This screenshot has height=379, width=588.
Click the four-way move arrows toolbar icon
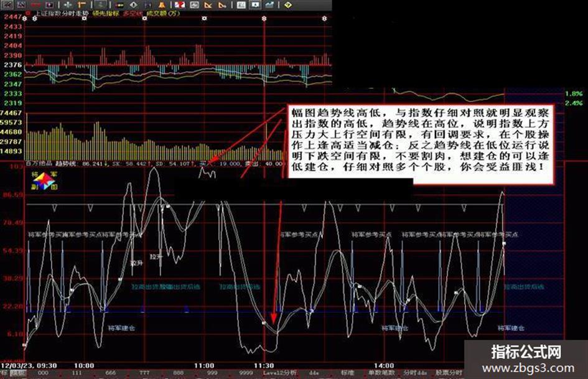point(68,5)
